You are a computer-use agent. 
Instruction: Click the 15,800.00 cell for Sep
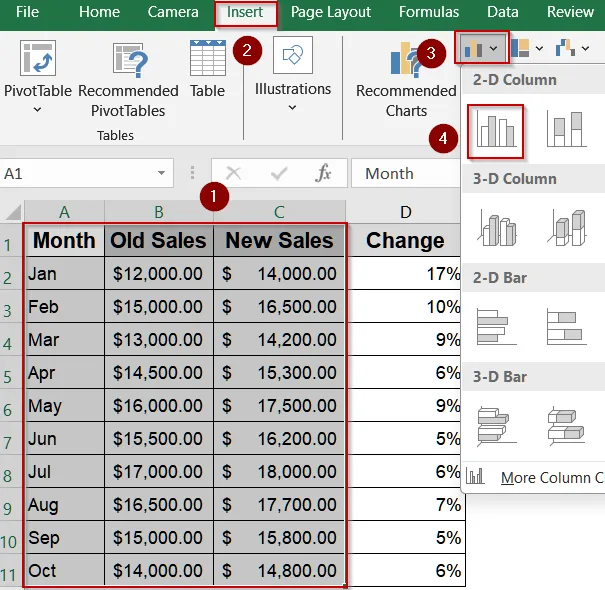click(279, 537)
